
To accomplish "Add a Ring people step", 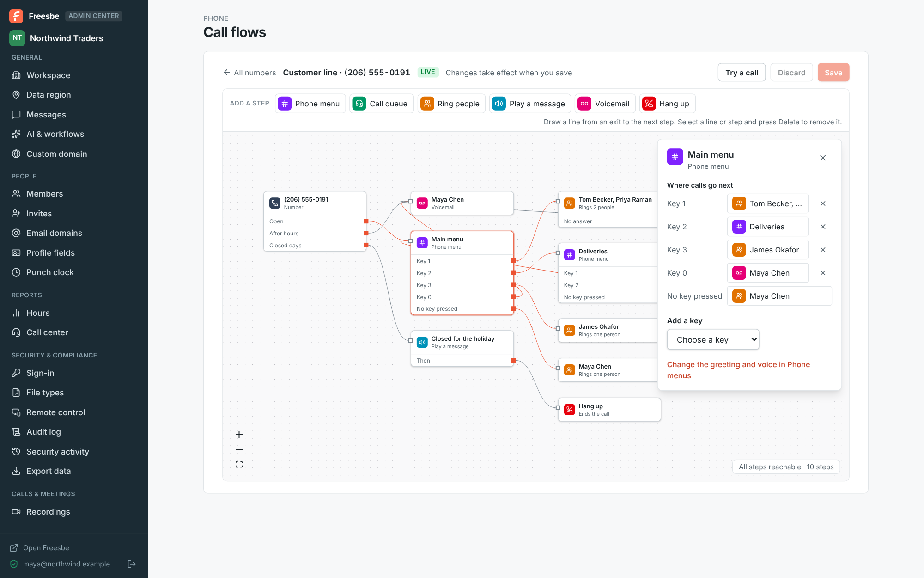I will tap(451, 104).
